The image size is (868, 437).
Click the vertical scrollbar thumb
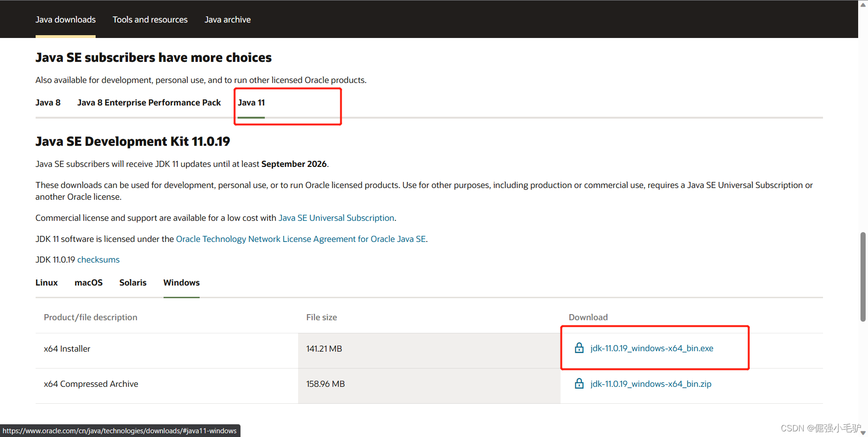point(863,277)
